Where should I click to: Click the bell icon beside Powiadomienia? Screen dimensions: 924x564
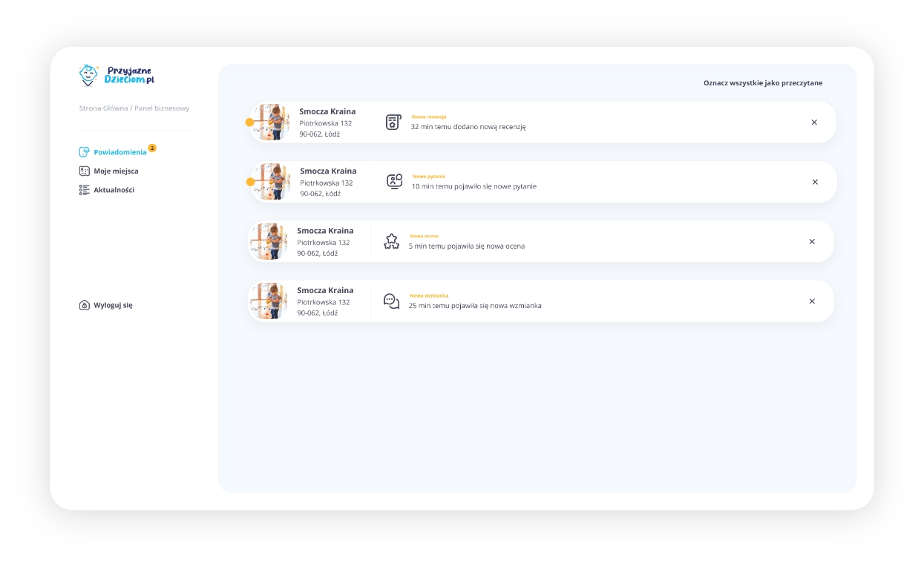click(85, 152)
